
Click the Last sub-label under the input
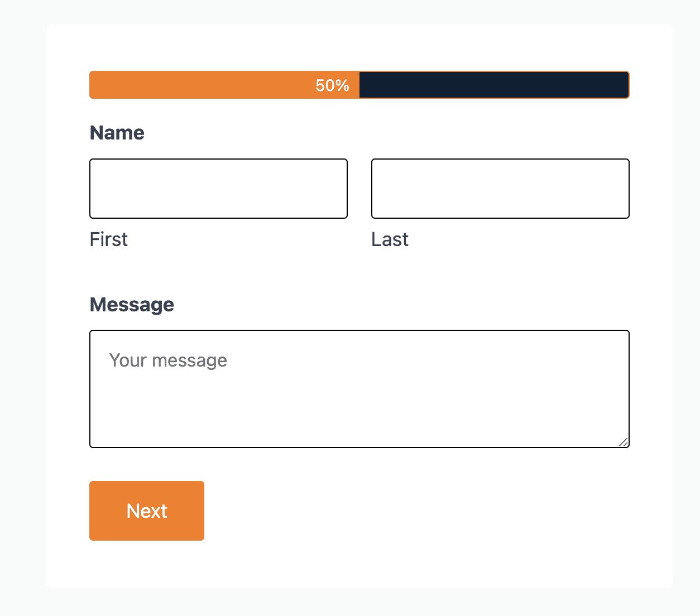coord(390,239)
